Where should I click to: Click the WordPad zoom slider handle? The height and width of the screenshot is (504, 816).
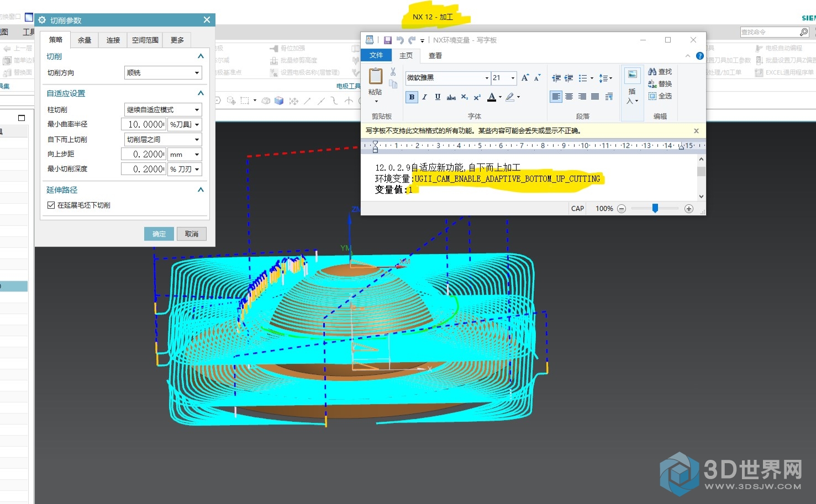[655, 208]
